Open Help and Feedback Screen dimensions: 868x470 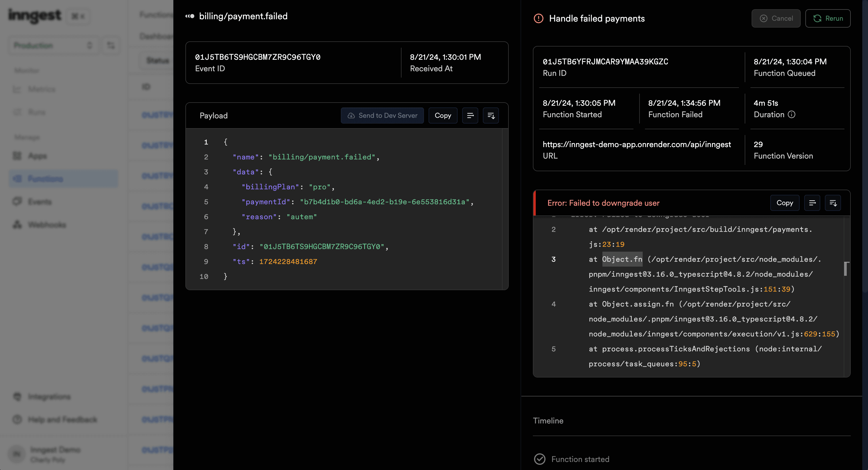coord(63,419)
